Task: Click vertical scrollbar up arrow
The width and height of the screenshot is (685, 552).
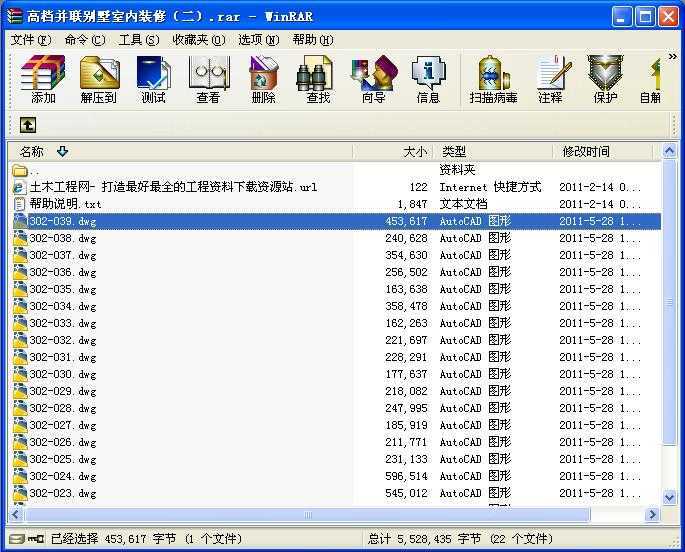Action: 669,151
